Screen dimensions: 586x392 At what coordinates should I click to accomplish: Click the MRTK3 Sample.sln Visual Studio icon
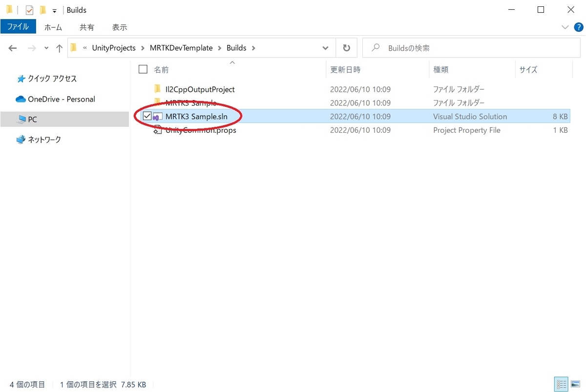(x=158, y=117)
